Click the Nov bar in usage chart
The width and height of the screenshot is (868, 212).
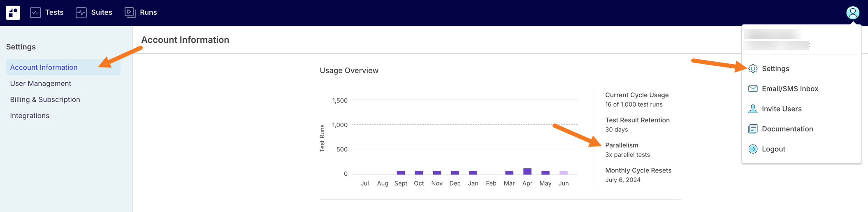point(437,172)
